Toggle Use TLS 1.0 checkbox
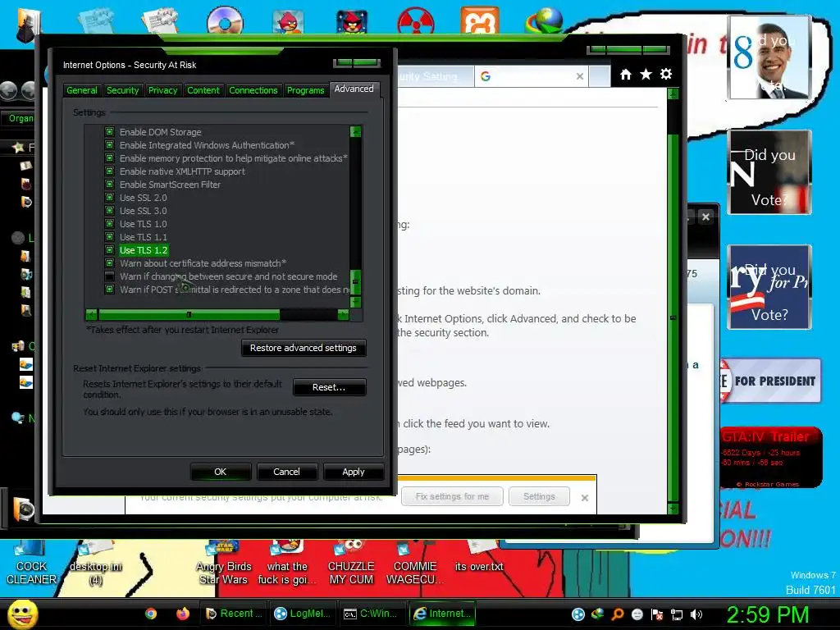Image resolution: width=840 pixels, height=630 pixels. coord(109,223)
